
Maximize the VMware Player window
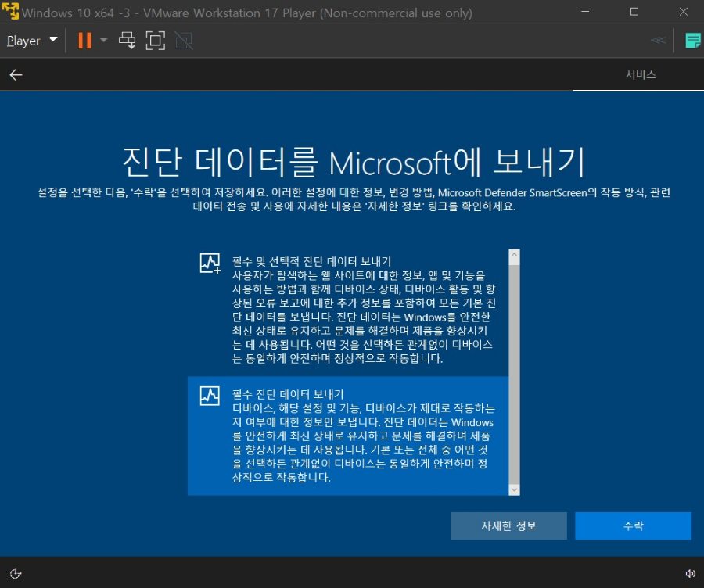point(634,12)
